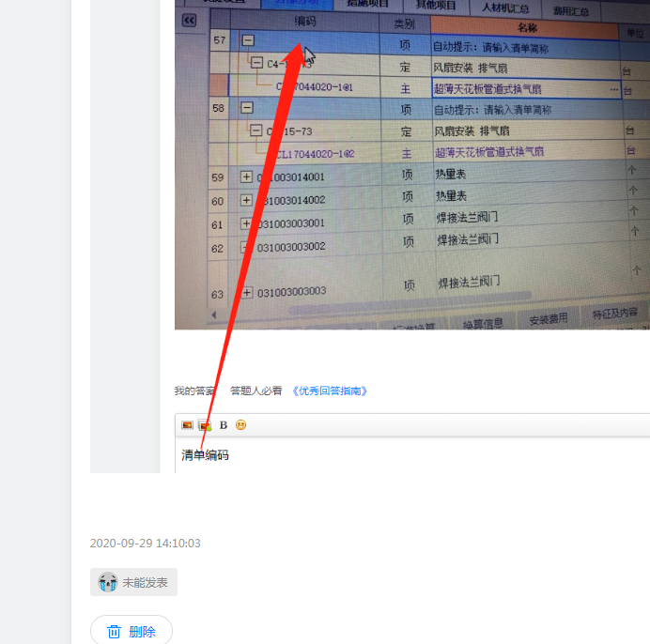
Task: Click the 删除 button
Action: tap(131, 630)
